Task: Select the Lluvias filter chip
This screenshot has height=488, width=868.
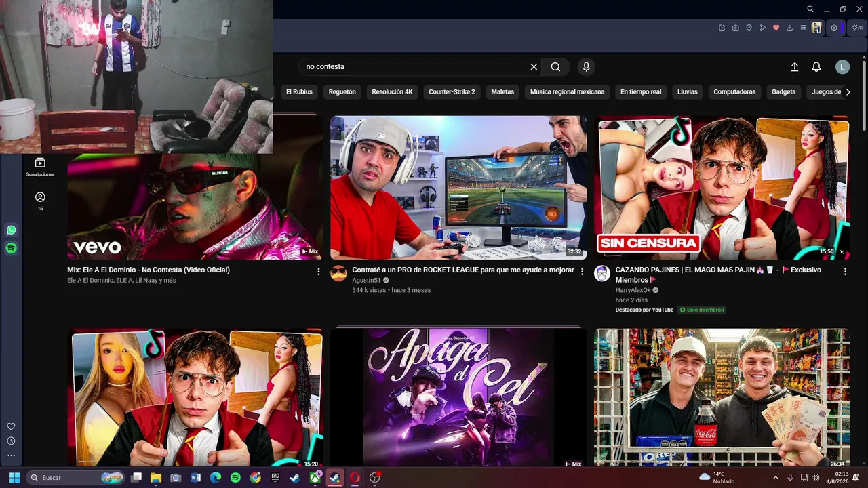Action: click(x=688, y=92)
